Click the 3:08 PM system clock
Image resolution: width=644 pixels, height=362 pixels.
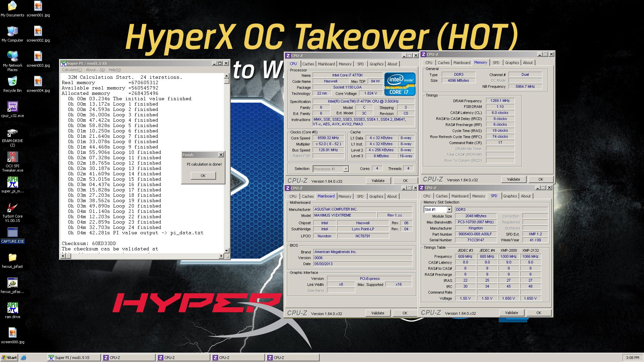[632, 358]
